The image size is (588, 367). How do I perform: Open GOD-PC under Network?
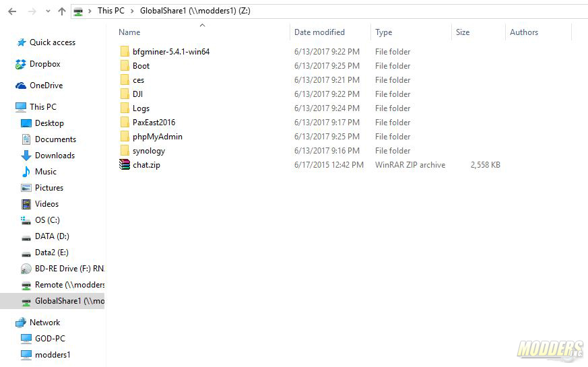pos(50,339)
